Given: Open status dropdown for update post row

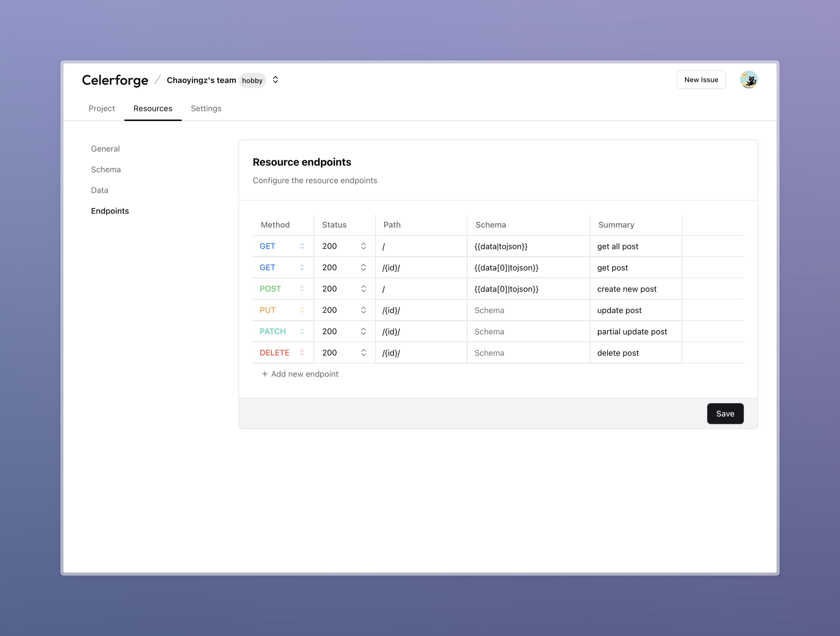Looking at the screenshot, I should (x=363, y=310).
